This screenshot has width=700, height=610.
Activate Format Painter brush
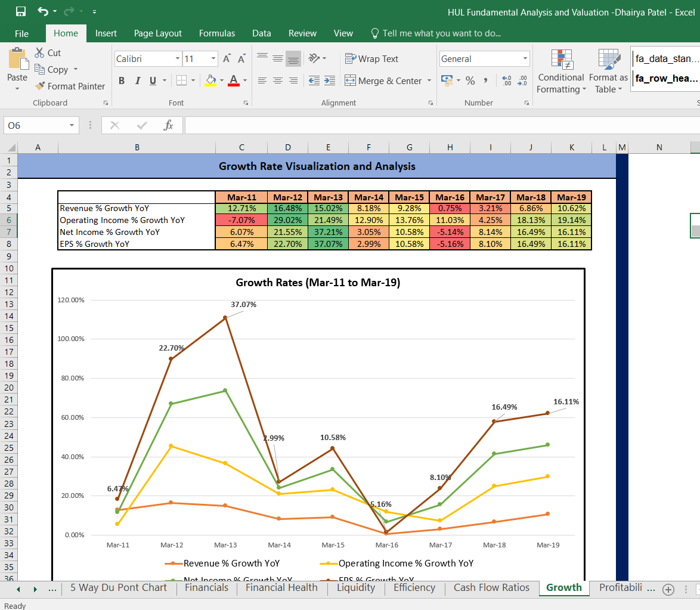click(70, 86)
